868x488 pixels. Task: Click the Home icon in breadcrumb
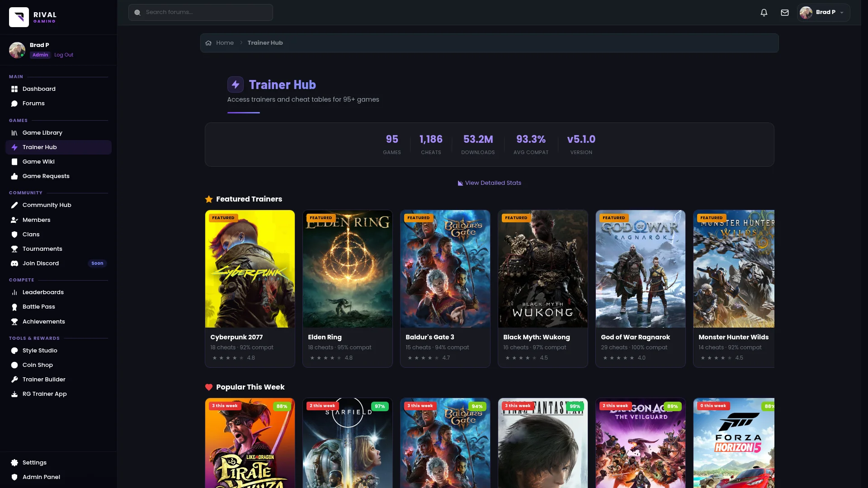208,43
